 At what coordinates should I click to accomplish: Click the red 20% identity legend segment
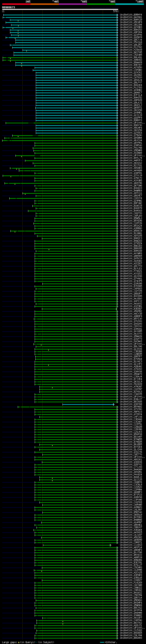tap(16, 4)
